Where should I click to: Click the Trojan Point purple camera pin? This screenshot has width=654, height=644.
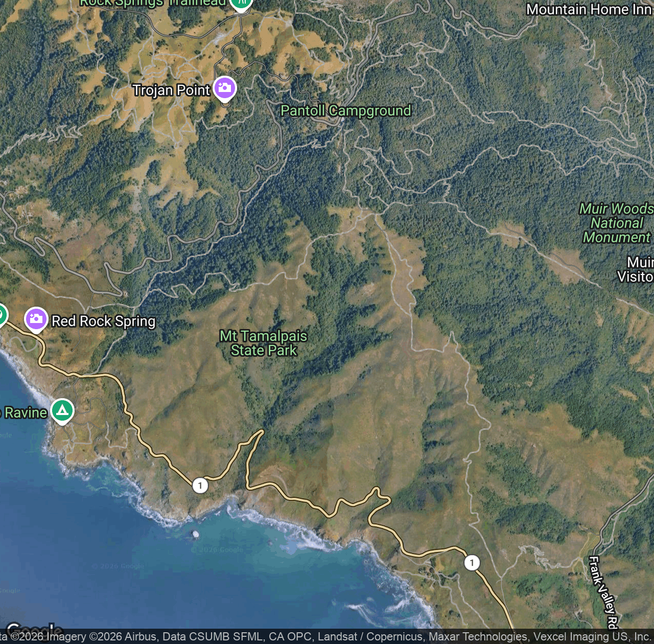(225, 89)
